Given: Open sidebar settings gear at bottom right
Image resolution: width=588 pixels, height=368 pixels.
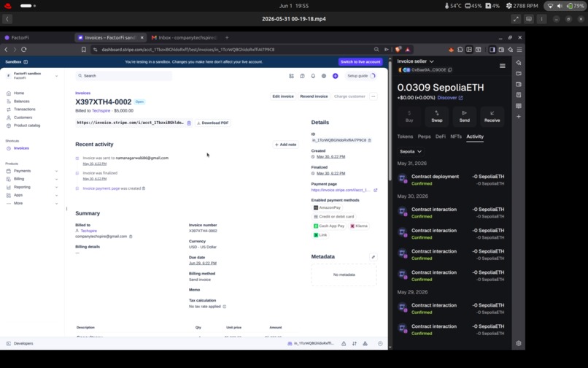Looking at the screenshot, I should click(519, 343).
